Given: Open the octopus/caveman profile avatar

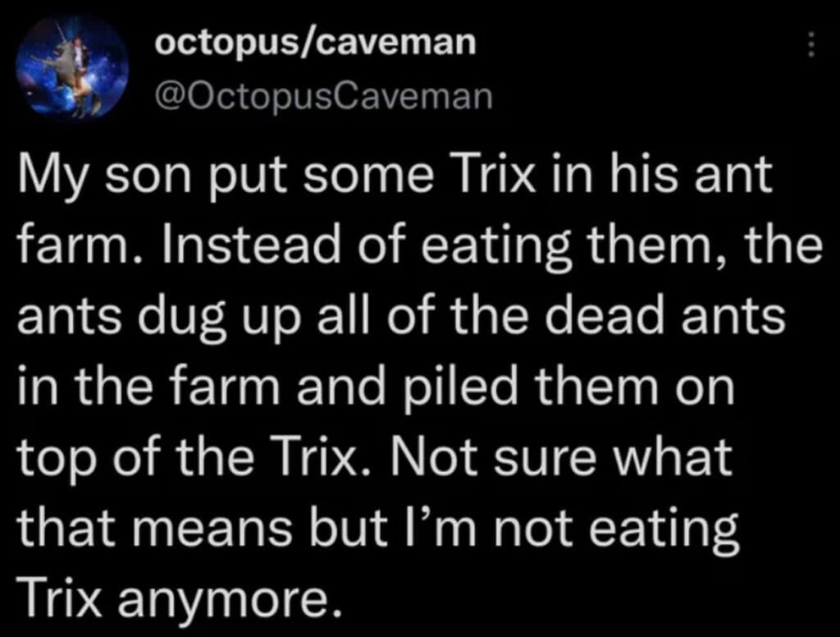Looking at the screenshot, I should pos(72,66).
